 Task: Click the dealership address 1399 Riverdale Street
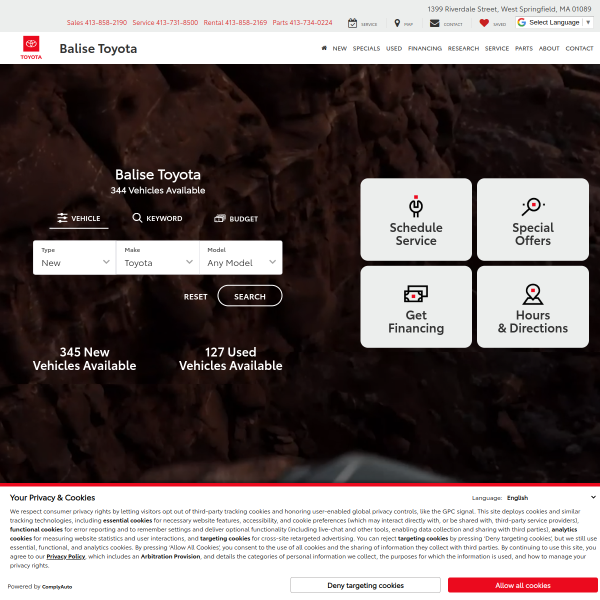tap(509, 9)
